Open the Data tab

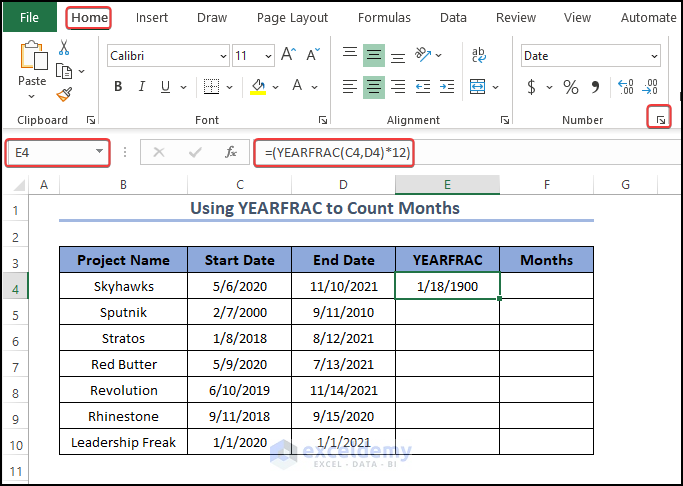tap(453, 17)
